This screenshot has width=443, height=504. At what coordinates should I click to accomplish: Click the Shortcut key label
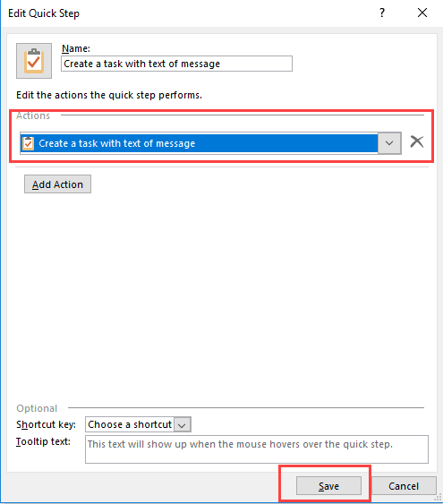pos(46,424)
